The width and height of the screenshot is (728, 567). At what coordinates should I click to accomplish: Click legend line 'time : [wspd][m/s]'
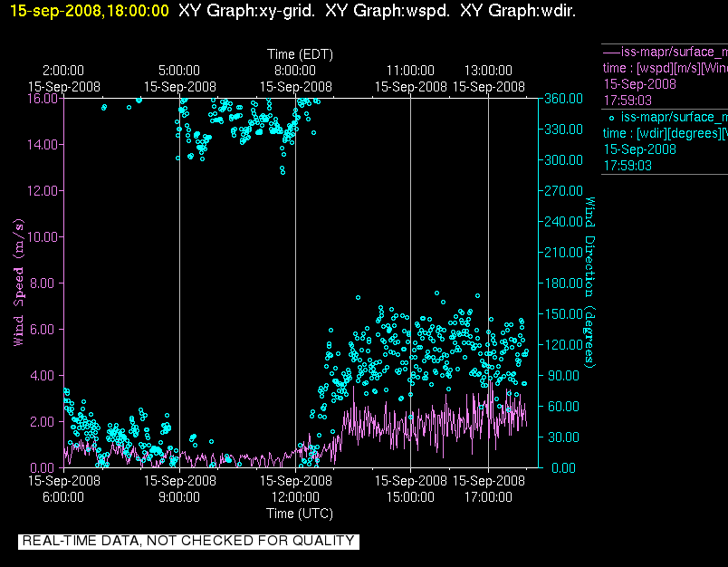coord(666,68)
